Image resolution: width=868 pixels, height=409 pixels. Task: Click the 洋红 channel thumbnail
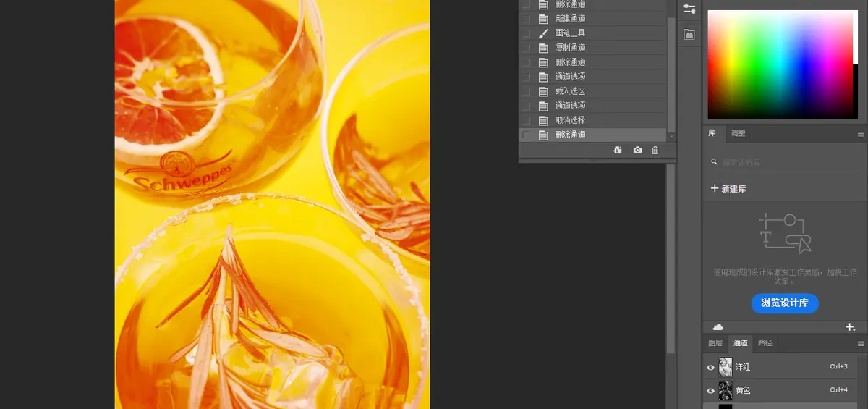[726, 367]
